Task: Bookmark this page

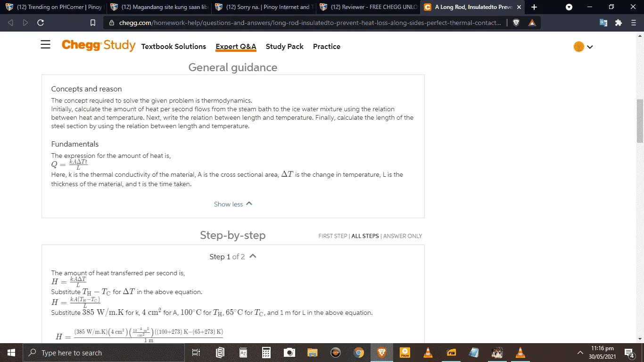Action: [x=93, y=23]
